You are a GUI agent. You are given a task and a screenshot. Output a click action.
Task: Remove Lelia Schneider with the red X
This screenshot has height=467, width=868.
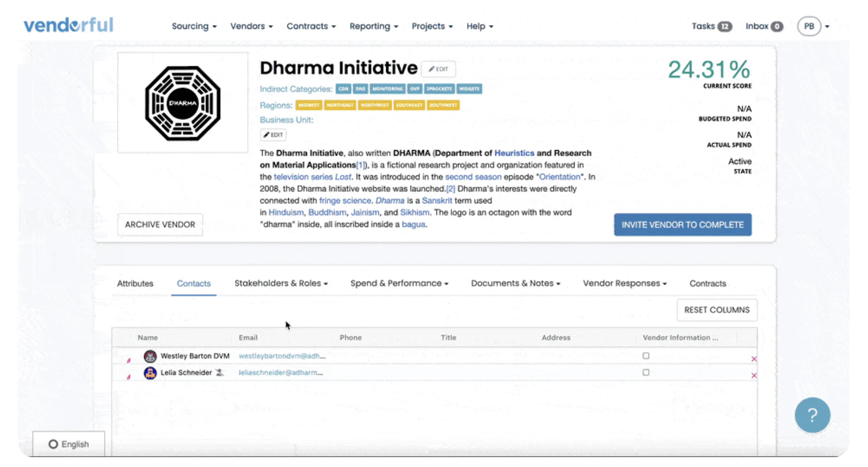click(753, 375)
